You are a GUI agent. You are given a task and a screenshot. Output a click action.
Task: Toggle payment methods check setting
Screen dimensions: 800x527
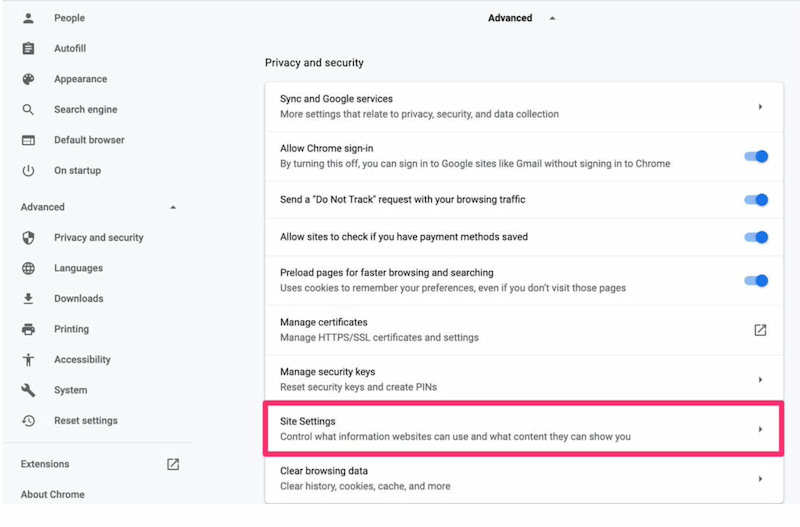pyautogui.click(x=756, y=237)
